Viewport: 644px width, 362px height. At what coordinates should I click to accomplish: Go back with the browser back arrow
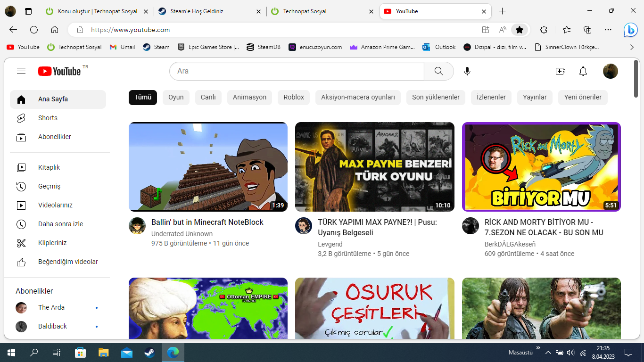13,30
